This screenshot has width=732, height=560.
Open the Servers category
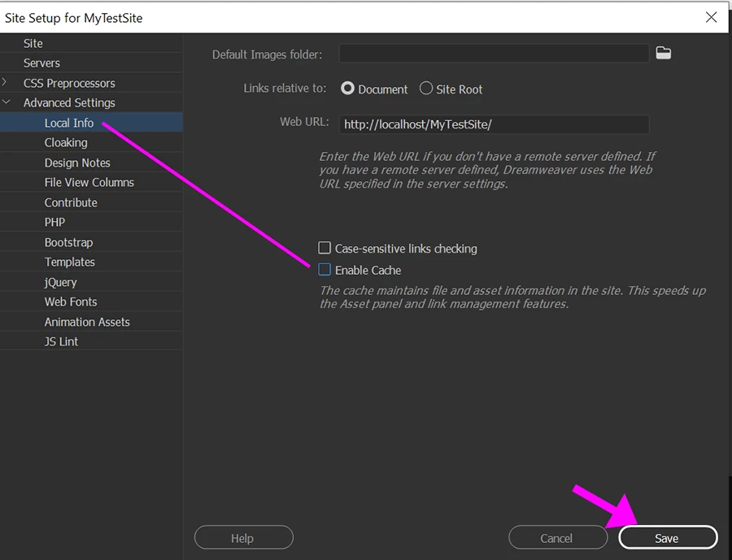coord(91,63)
